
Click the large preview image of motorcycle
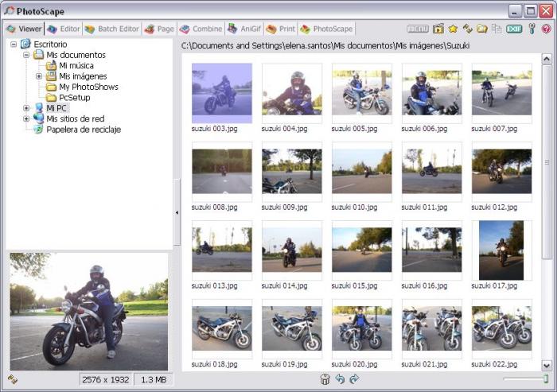(89, 312)
